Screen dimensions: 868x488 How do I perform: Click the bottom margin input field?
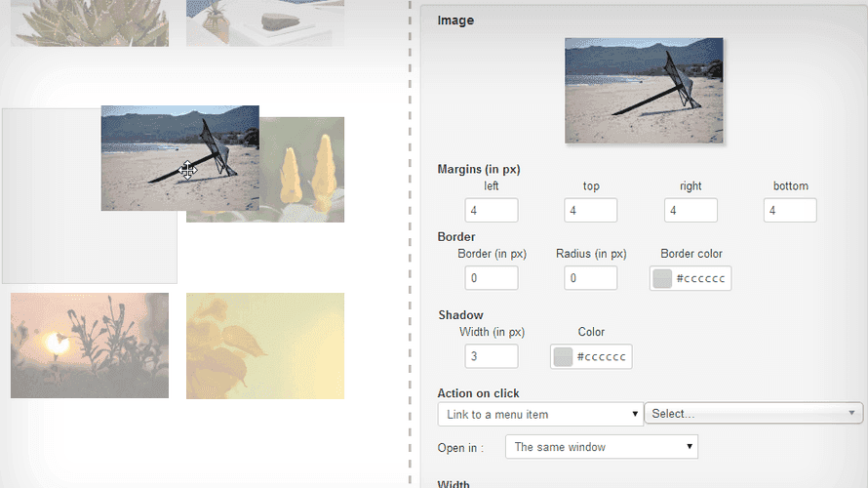click(790, 211)
